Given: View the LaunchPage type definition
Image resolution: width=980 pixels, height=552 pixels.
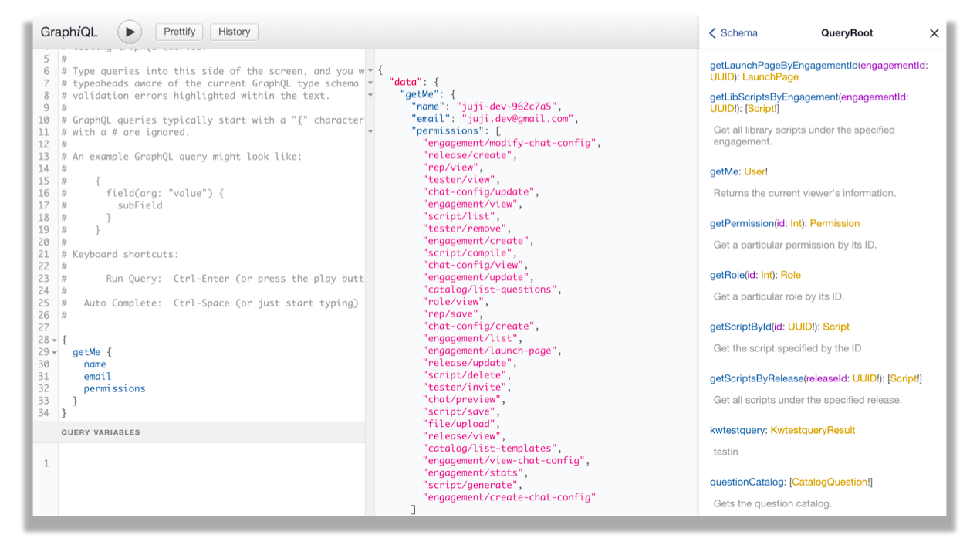Looking at the screenshot, I should pyautogui.click(x=770, y=77).
